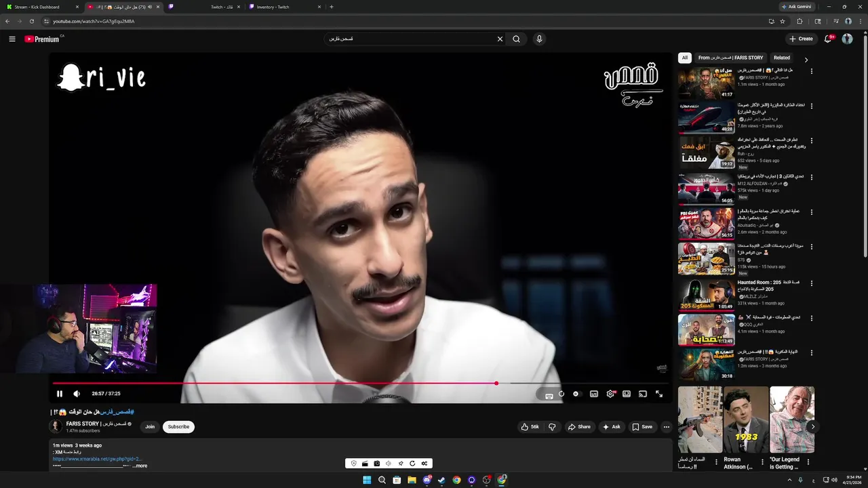Start voice search with the microphone
The height and width of the screenshot is (488, 868).
point(540,39)
